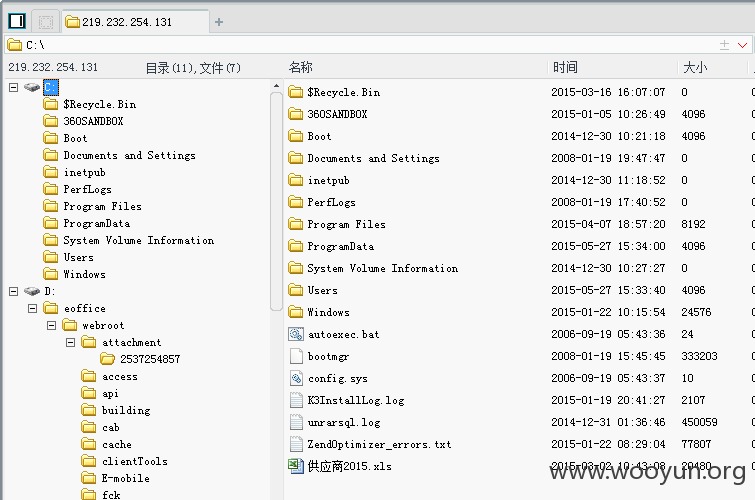This screenshot has height=500, width=755.
Task: Sort by the 名称 column header
Action: [301, 67]
